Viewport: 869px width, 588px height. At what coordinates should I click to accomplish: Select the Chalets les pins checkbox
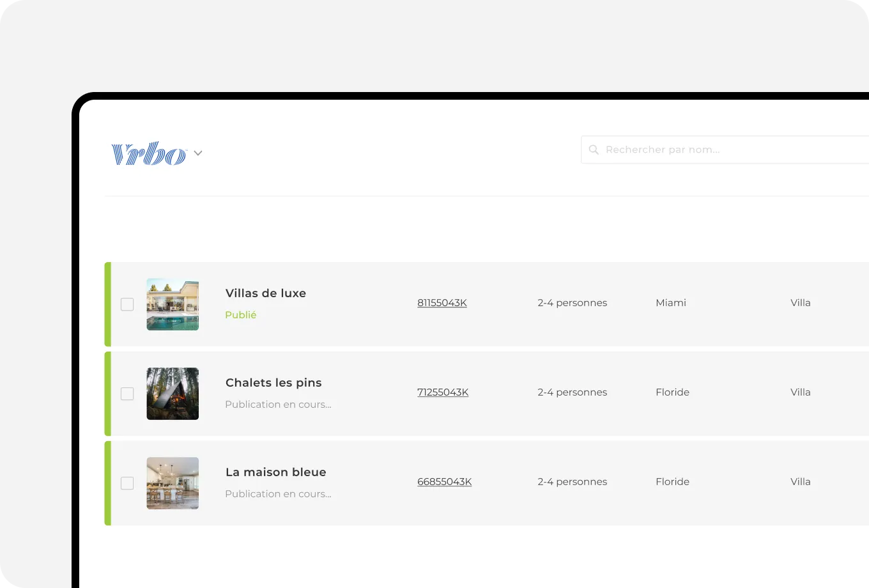click(x=127, y=394)
